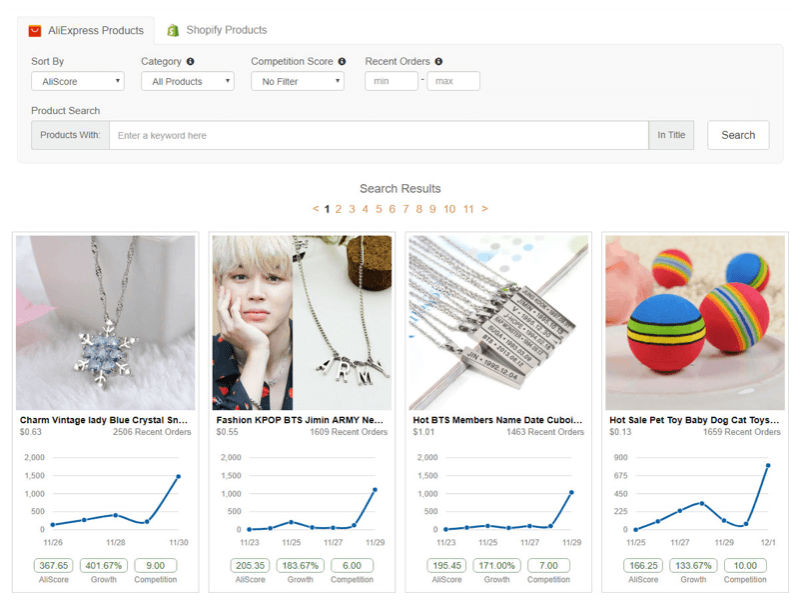Click the keyword search input field
802x604 pixels.
tap(379, 136)
